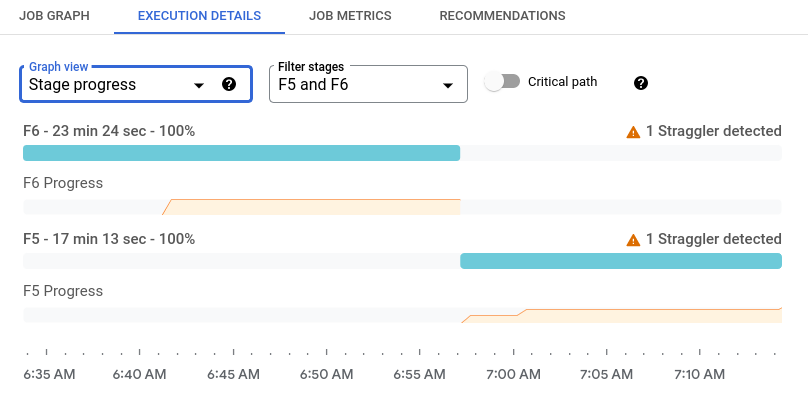Click F6 '1 Straggler detected' text
Screen dimensions: 808x405
coord(713,131)
